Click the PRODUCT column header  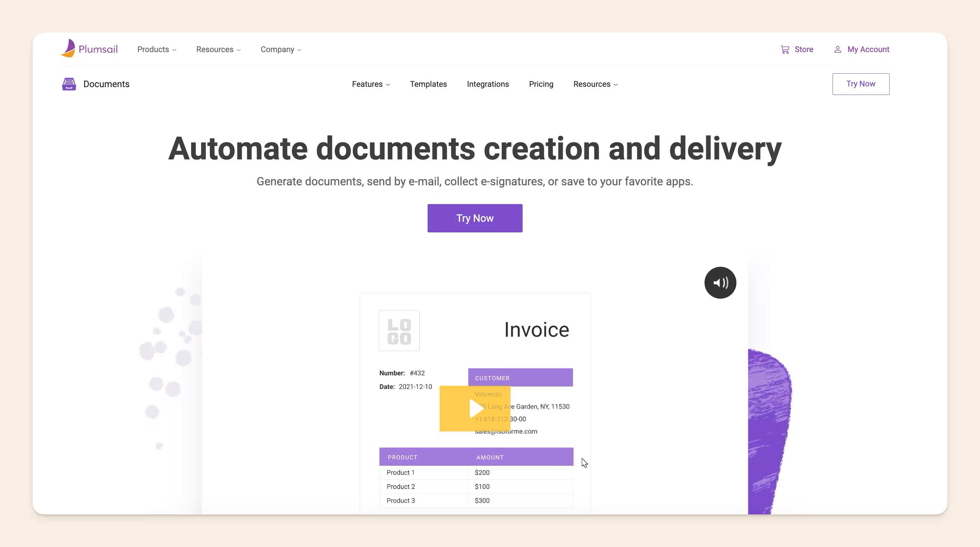tap(402, 457)
